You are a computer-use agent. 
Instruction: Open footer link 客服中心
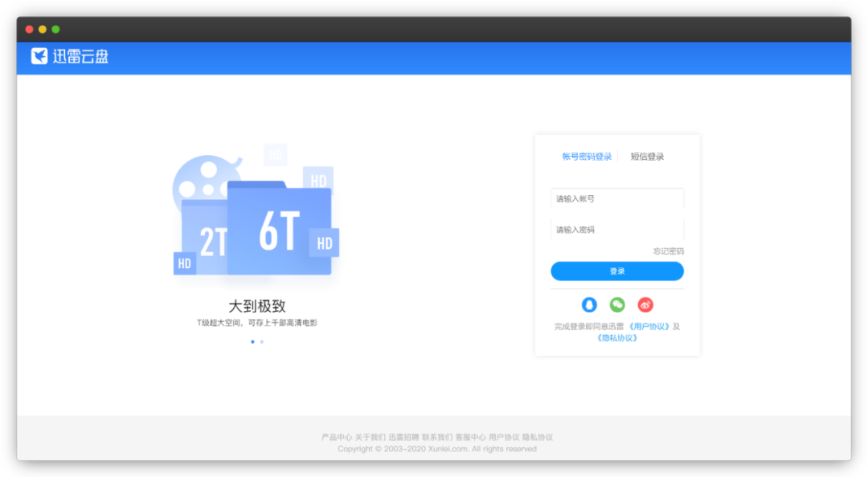(x=470, y=437)
